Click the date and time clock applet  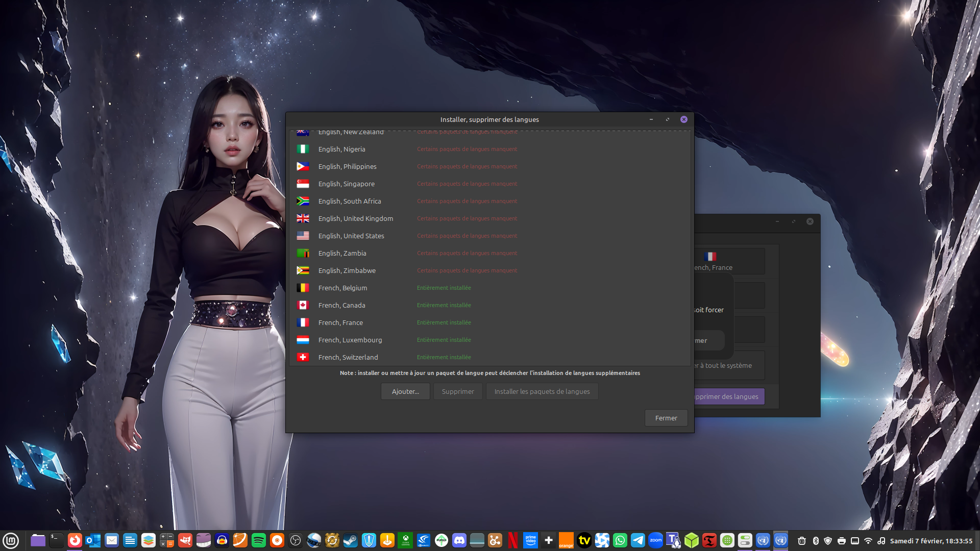[x=931, y=541]
